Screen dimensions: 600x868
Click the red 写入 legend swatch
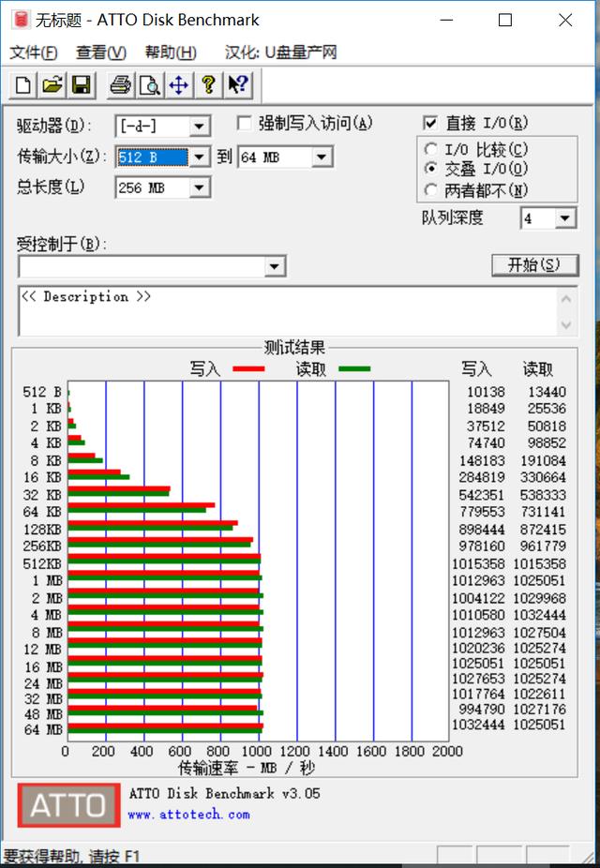click(249, 368)
